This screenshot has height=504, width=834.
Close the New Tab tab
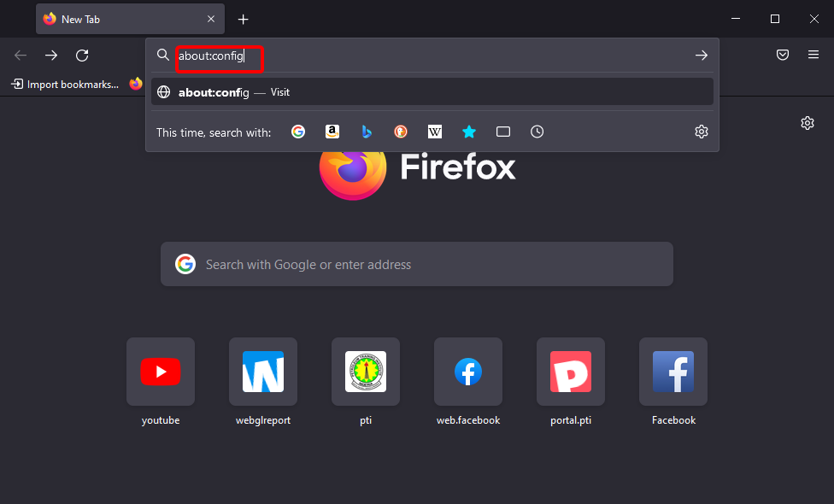pyautogui.click(x=210, y=19)
